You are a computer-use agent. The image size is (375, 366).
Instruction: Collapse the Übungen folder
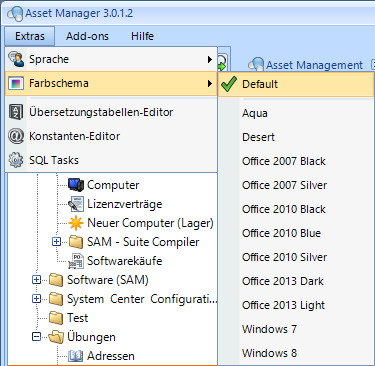36,337
